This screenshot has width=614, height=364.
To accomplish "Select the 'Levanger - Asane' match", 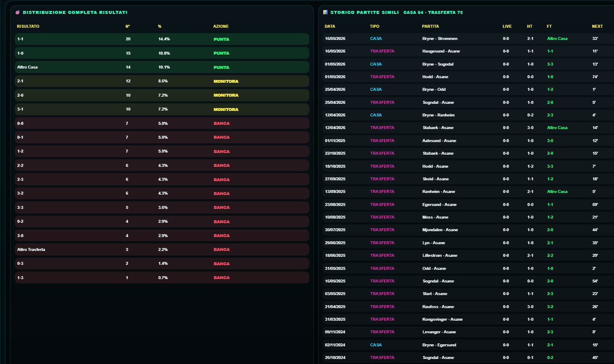I will point(439,332).
